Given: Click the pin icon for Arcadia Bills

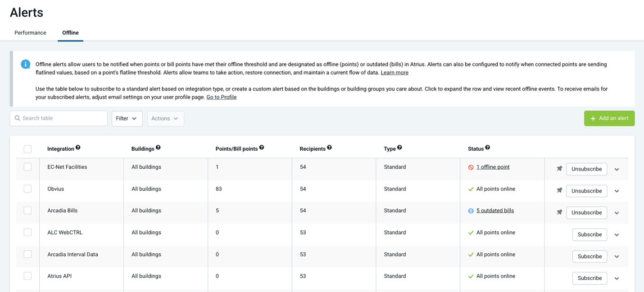Looking at the screenshot, I should tap(559, 212).
